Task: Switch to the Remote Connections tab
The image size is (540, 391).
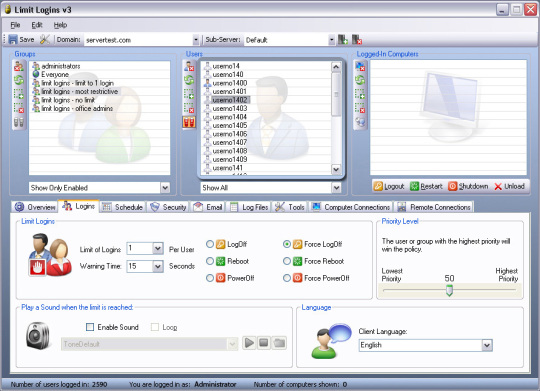Action: [434, 207]
